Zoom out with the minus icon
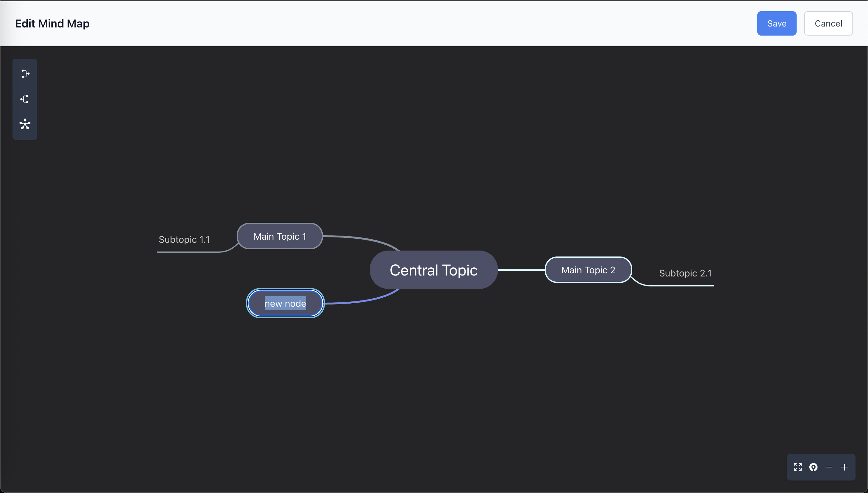 tap(829, 467)
